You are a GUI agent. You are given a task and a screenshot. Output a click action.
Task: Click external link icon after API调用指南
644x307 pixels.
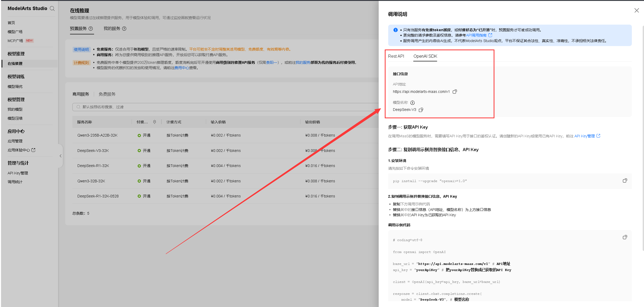tap(490, 35)
